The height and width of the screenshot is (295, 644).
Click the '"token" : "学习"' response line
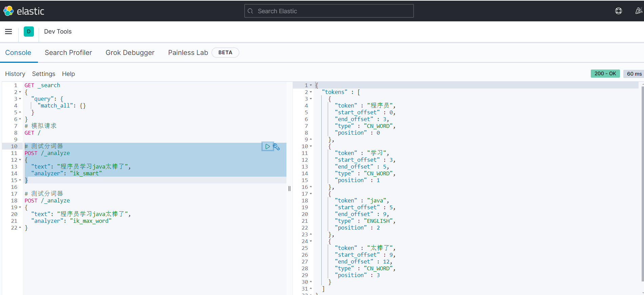[x=362, y=153]
